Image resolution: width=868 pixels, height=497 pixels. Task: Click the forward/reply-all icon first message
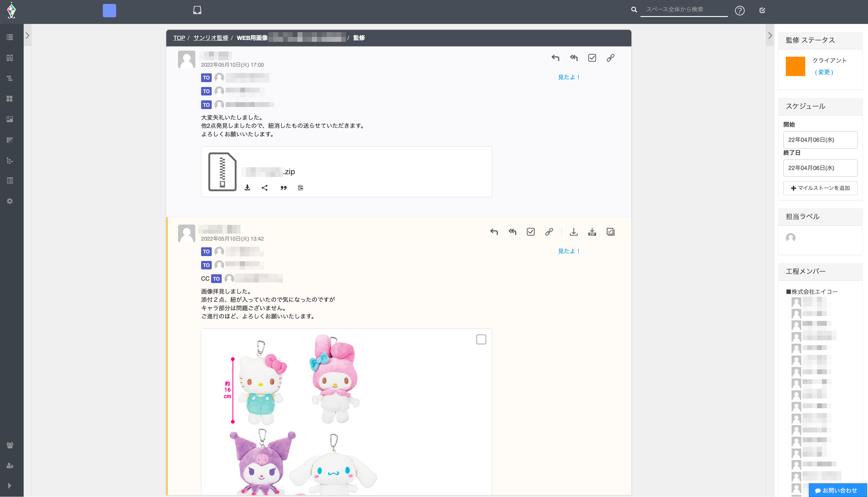coord(574,58)
